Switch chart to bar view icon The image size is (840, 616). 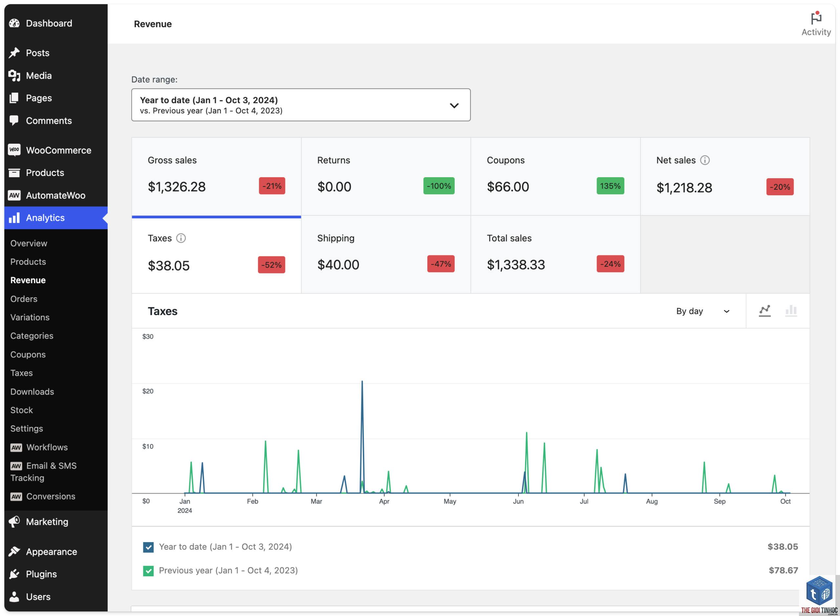(791, 311)
